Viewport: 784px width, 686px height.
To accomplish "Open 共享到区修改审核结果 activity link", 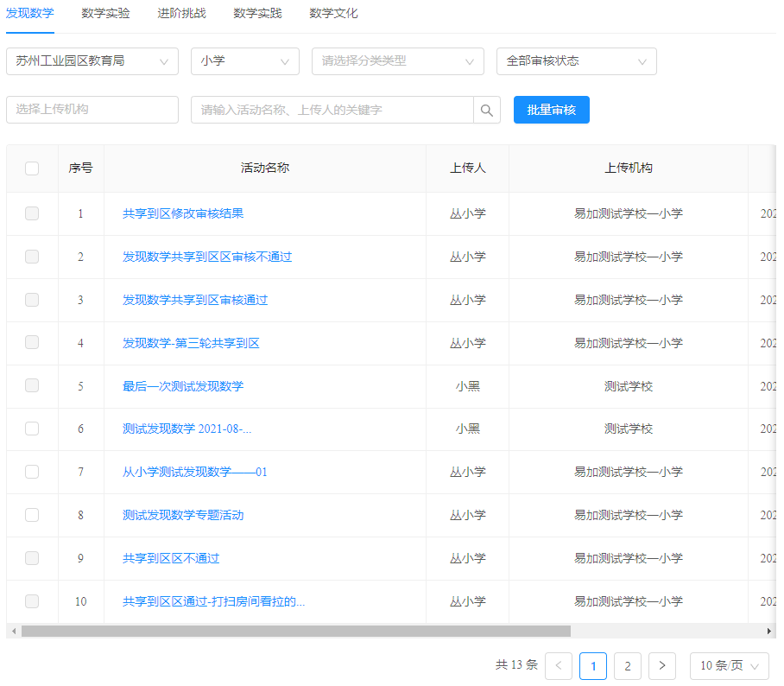I will [x=183, y=213].
